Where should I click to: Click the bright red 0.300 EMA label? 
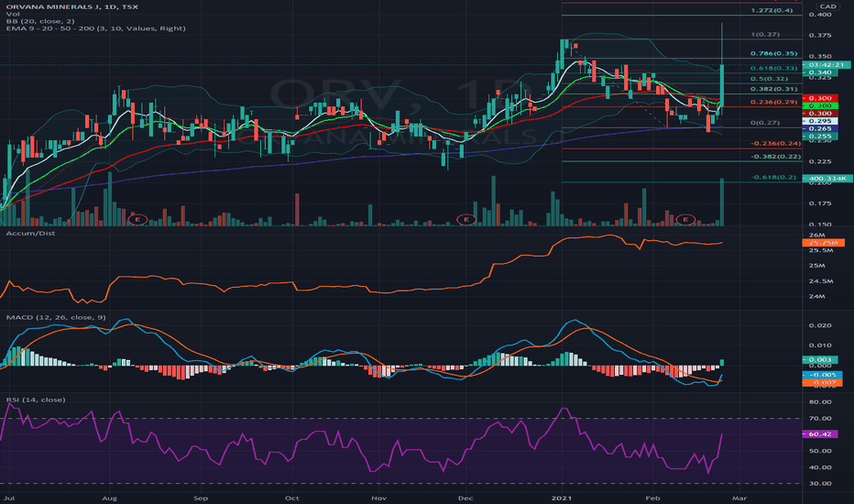[x=820, y=98]
